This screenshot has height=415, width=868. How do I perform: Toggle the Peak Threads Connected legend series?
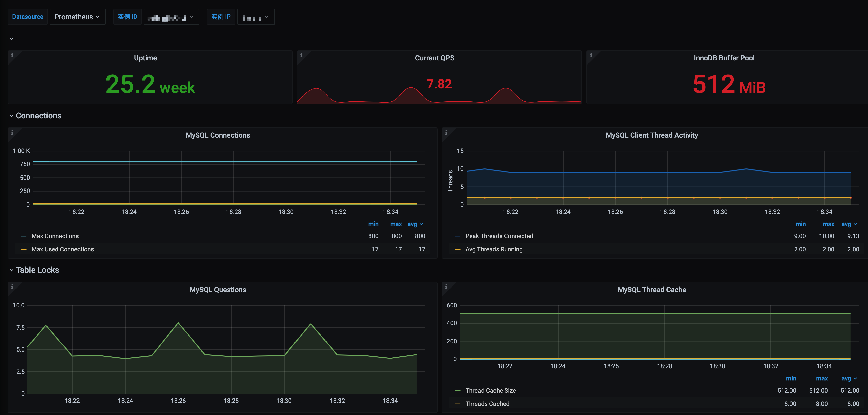pyautogui.click(x=499, y=236)
